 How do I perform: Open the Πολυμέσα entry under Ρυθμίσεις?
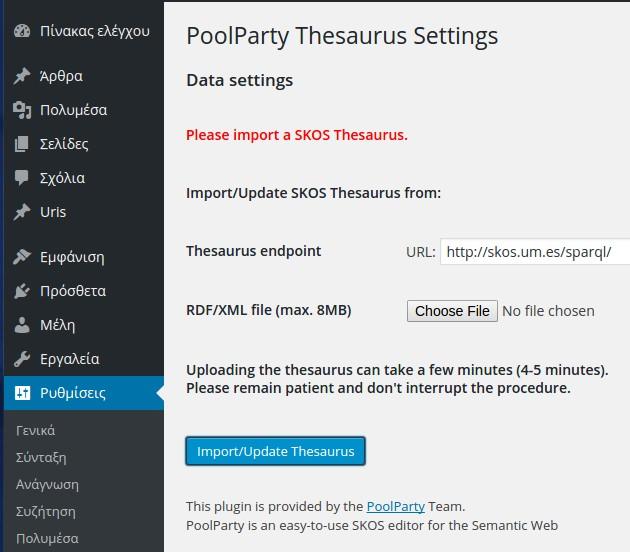pyautogui.click(x=47, y=538)
